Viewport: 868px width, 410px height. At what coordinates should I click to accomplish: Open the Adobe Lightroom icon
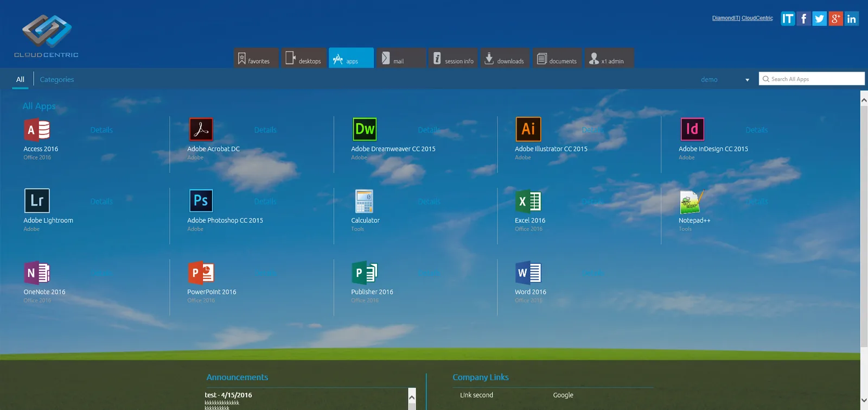(x=37, y=201)
